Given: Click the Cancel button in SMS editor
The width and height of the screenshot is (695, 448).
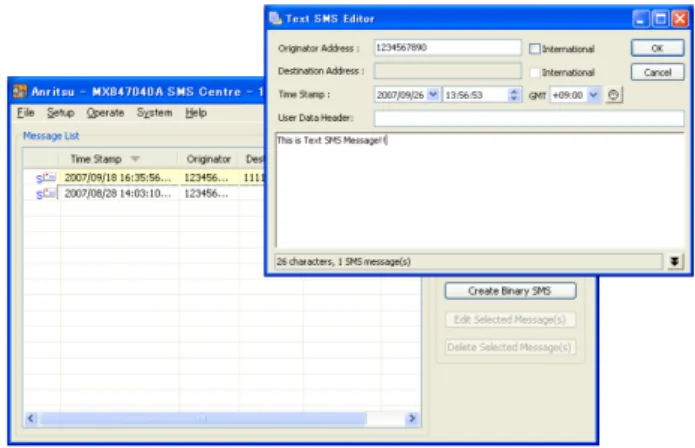Looking at the screenshot, I should point(657,72).
